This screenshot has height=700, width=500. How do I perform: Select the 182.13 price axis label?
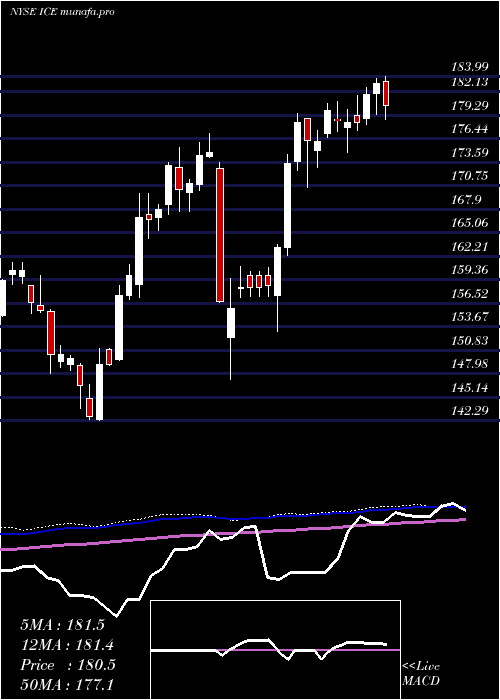coord(470,82)
